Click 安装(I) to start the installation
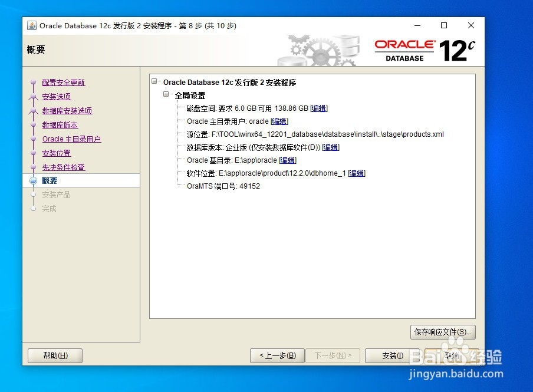The image size is (533, 392). click(x=392, y=355)
